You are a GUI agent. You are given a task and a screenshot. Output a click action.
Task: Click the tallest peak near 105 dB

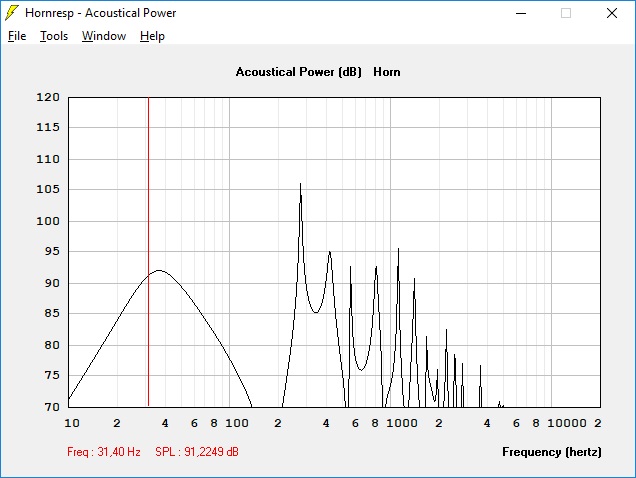(300, 185)
